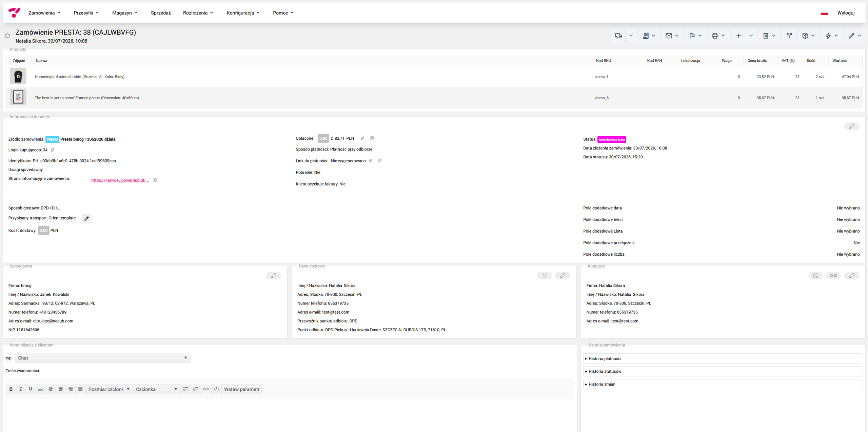Align message text to the left
868x432 pixels.
click(51, 389)
